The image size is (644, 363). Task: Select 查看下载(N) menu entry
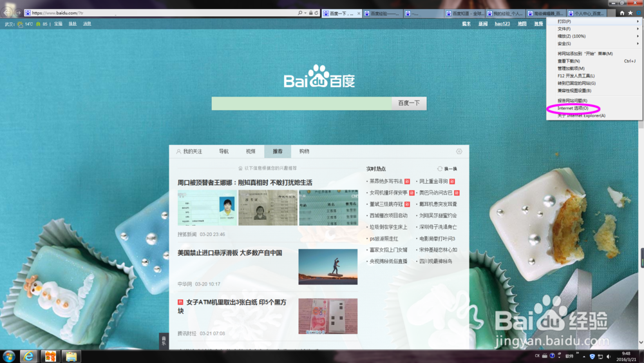[x=594, y=61]
